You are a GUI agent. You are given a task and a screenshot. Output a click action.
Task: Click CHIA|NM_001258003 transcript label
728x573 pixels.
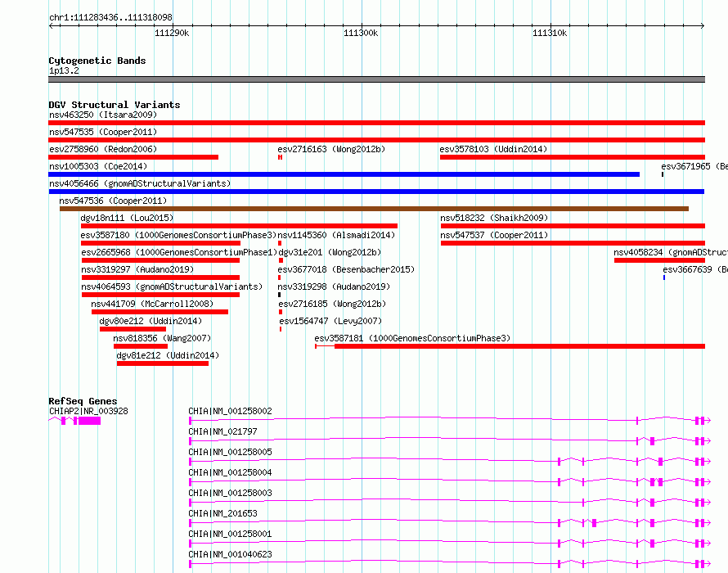click(x=231, y=493)
